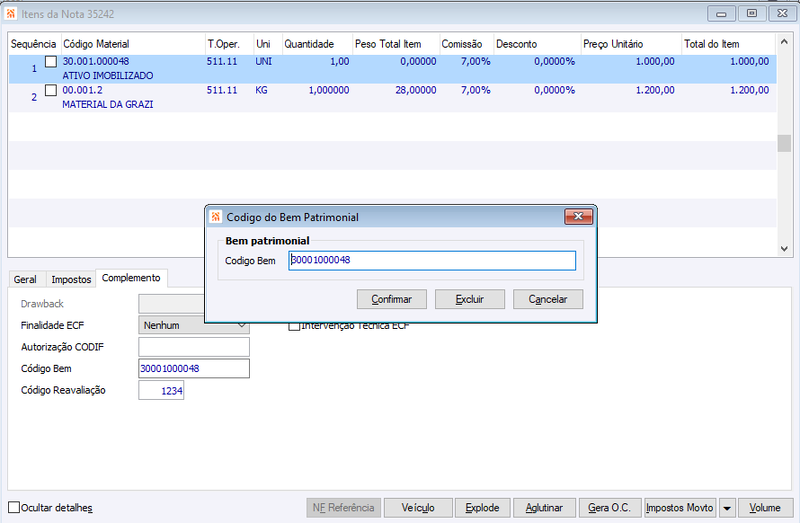Click the Gera O.C. button

(609, 508)
